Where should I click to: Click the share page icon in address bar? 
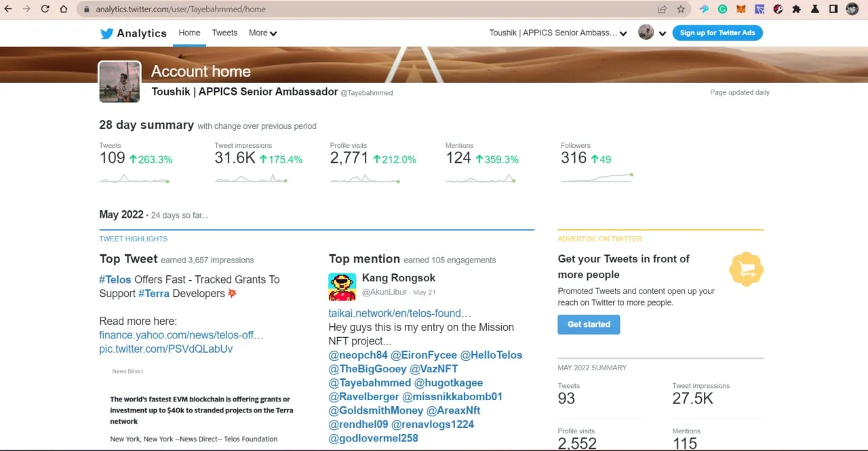click(663, 9)
